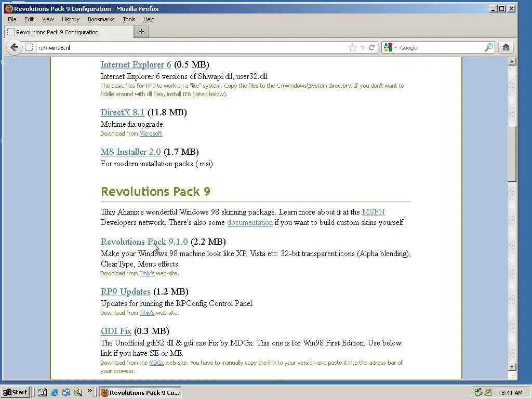Follow the RP9 Updates link
The height and width of the screenshot is (399, 532).
pos(126,291)
